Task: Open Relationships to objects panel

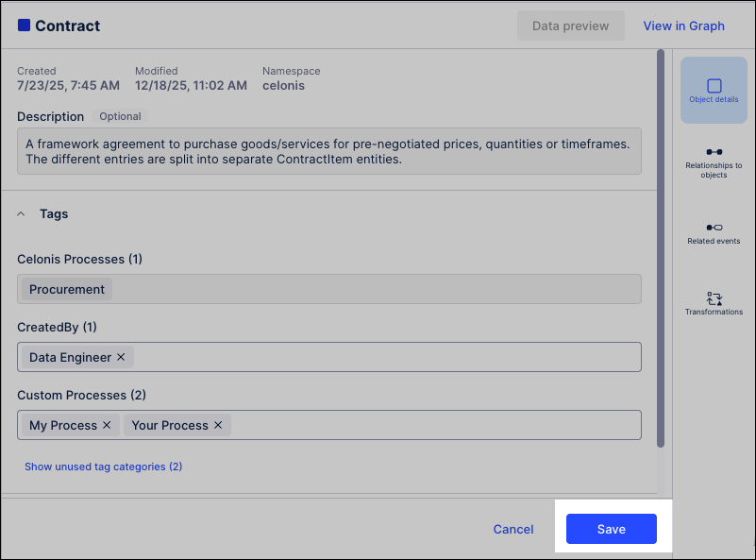Action: (x=714, y=161)
